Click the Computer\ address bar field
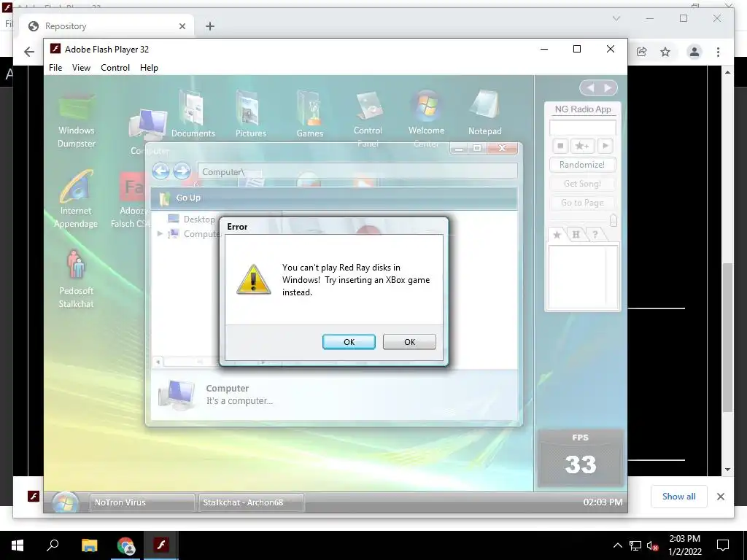The width and height of the screenshot is (747, 560). point(357,171)
